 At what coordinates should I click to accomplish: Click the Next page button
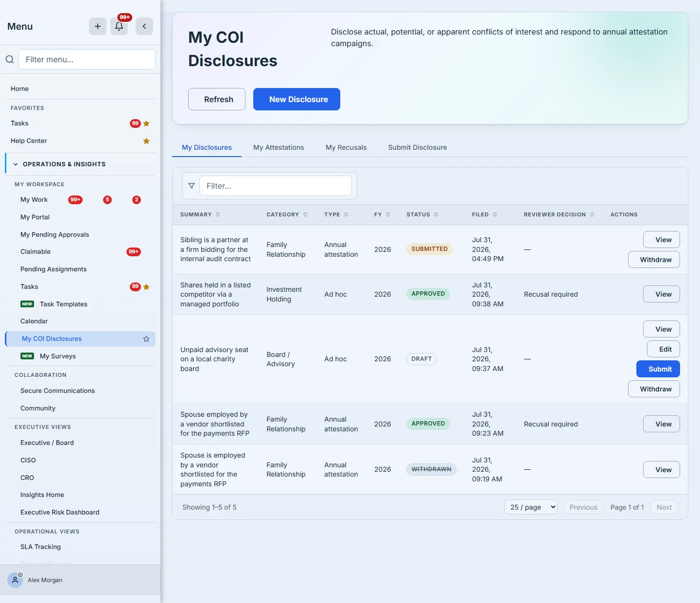click(664, 507)
